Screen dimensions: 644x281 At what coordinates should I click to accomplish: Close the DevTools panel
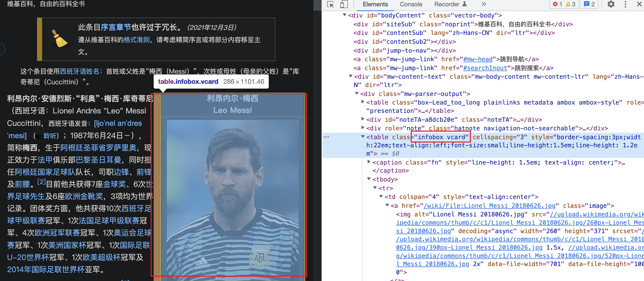[639, 4]
